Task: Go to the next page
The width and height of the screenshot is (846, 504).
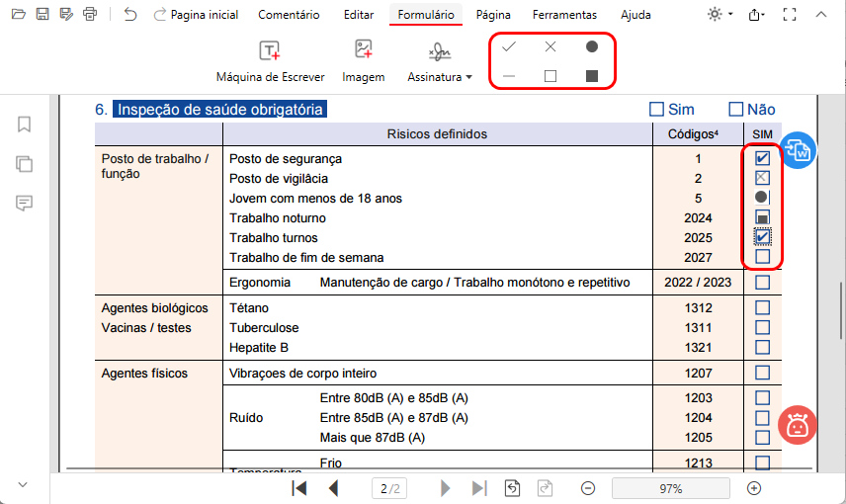Action: (445, 488)
